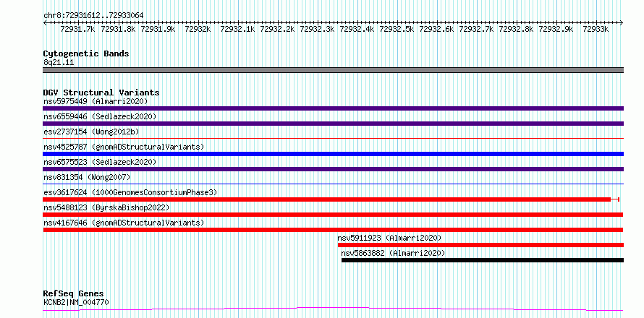Open variant nsv5863882 (Almarri2020) label

click(x=393, y=253)
